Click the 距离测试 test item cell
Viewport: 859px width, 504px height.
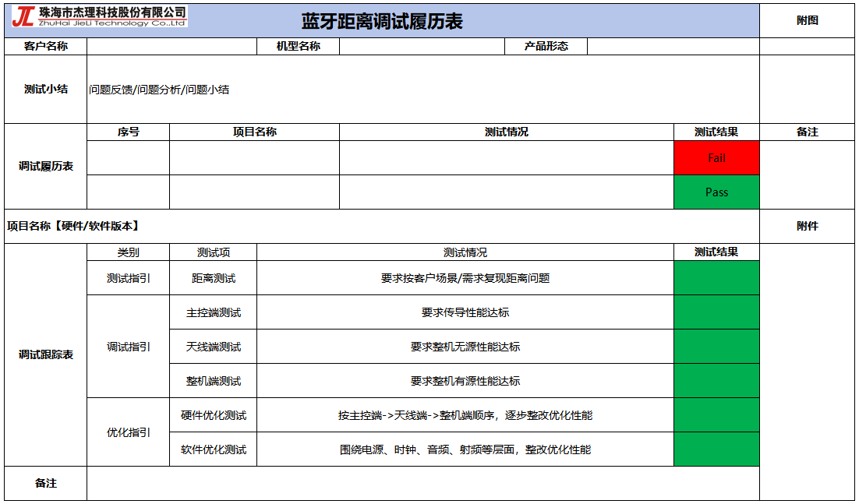pyautogui.click(x=214, y=278)
